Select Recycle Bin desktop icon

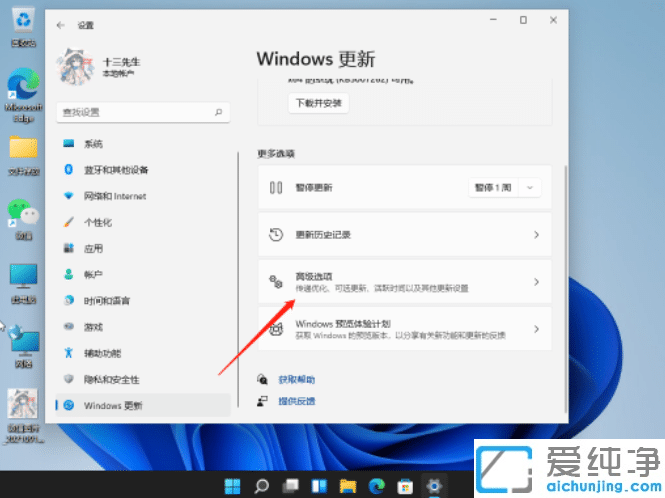(24, 27)
